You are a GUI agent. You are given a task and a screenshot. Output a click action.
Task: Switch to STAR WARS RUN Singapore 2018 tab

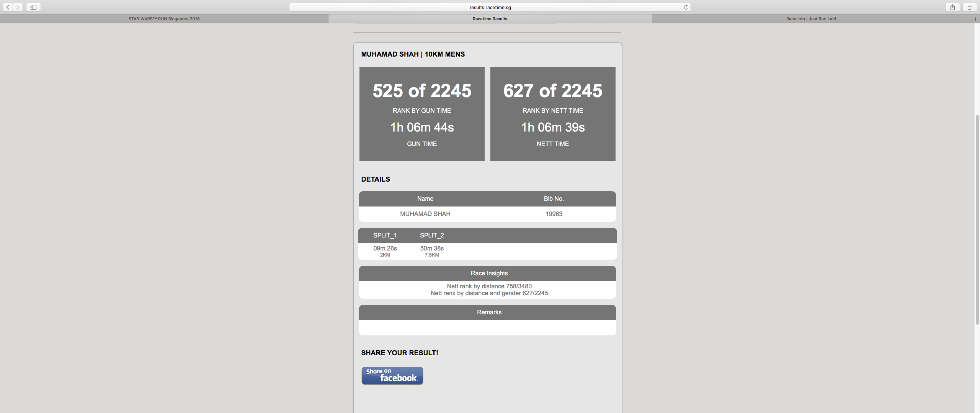point(164,19)
